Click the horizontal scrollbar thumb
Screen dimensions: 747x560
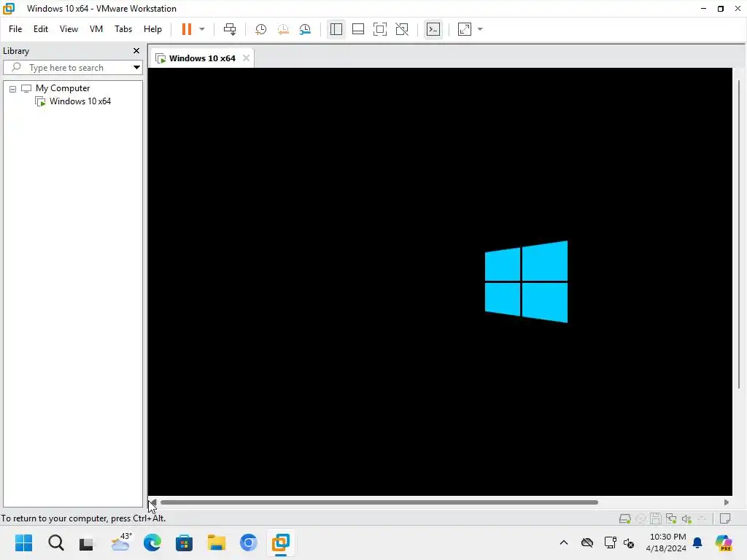click(x=379, y=502)
